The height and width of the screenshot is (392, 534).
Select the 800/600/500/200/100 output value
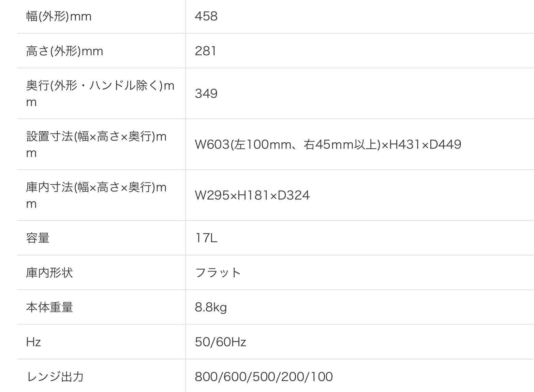[264, 377]
